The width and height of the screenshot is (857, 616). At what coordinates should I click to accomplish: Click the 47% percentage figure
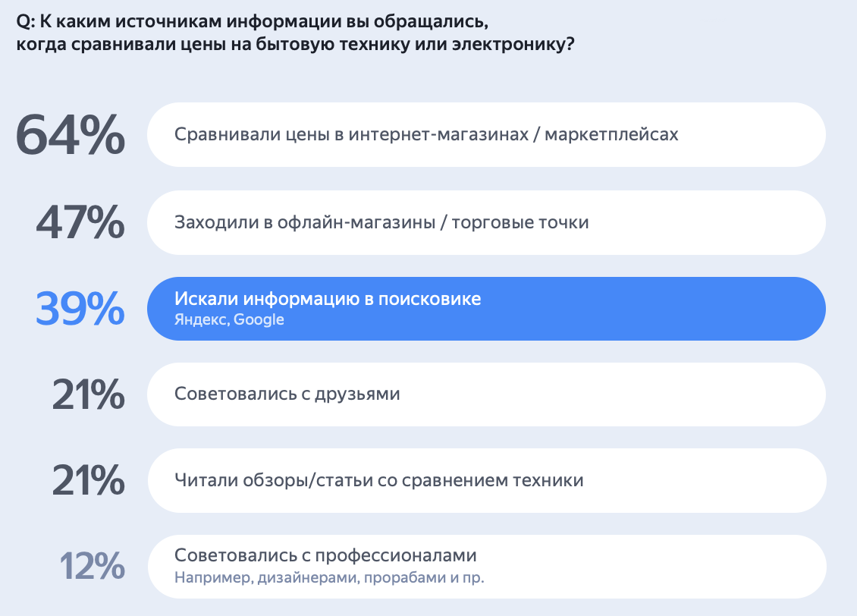(x=80, y=222)
